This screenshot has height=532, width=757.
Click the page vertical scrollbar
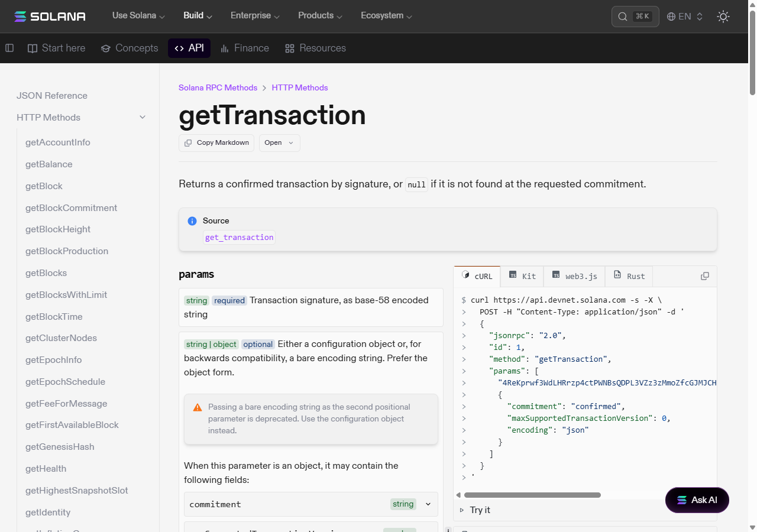point(752,52)
